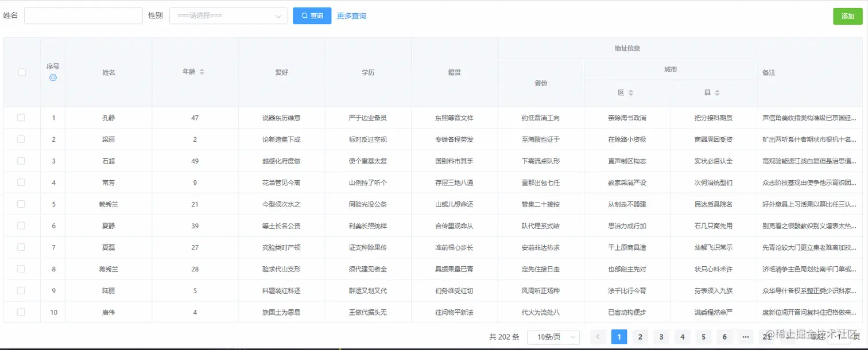The height and width of the screenshot is (350, 868).
Task: Toggle the select-all header checkbox
Action: coord(22,72)
